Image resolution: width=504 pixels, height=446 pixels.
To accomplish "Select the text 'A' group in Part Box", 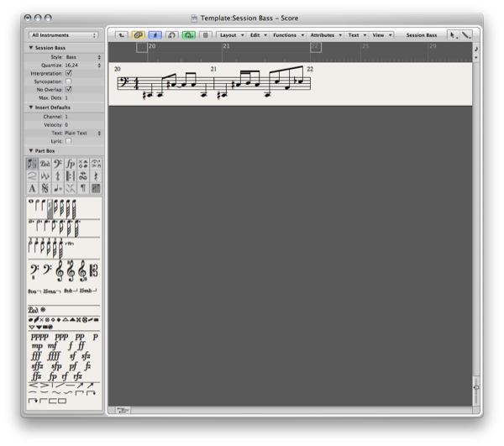I will click(x=32, y=189).
